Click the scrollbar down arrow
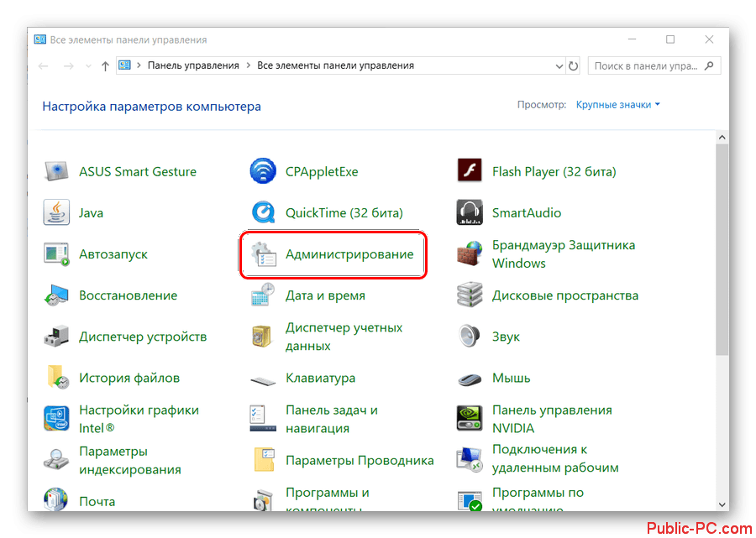Viewport: 756px width, 538px height. [x=722, y=504]
